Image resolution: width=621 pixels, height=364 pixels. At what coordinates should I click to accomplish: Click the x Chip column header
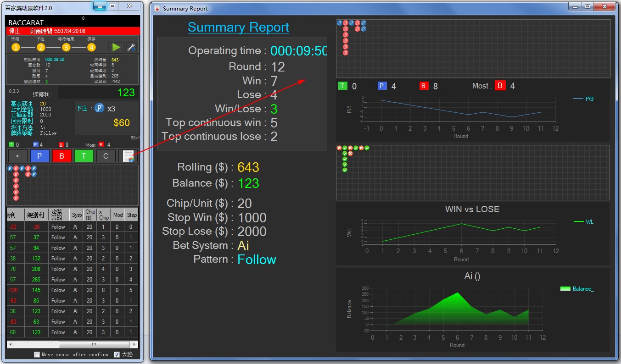pos(104,215)
